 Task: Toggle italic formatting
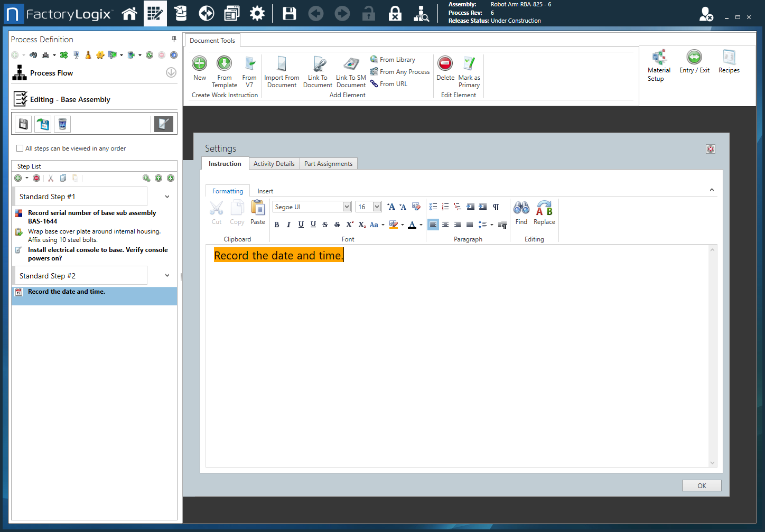point(288,225)
